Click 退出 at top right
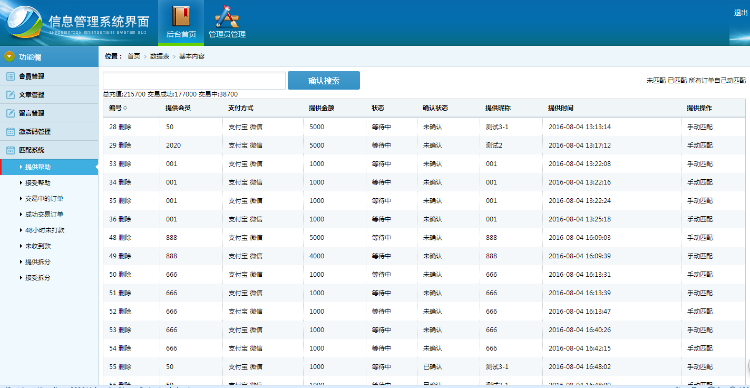 (740, 13)
